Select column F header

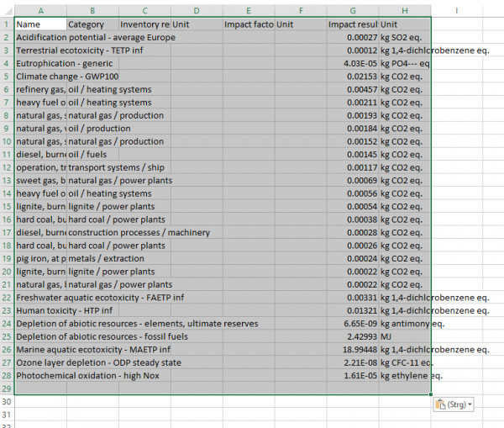point(301,11)
